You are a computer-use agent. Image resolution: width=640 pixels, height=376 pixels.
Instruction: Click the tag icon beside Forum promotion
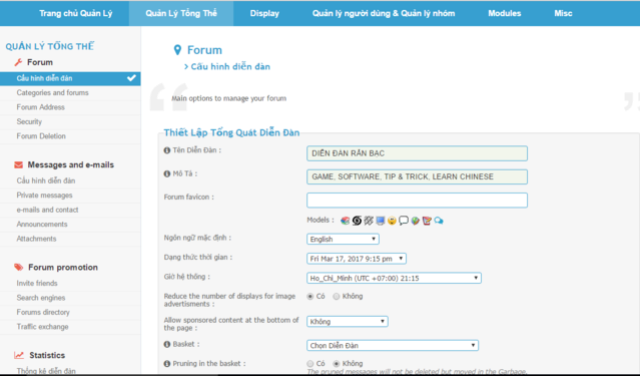(19, 267)
